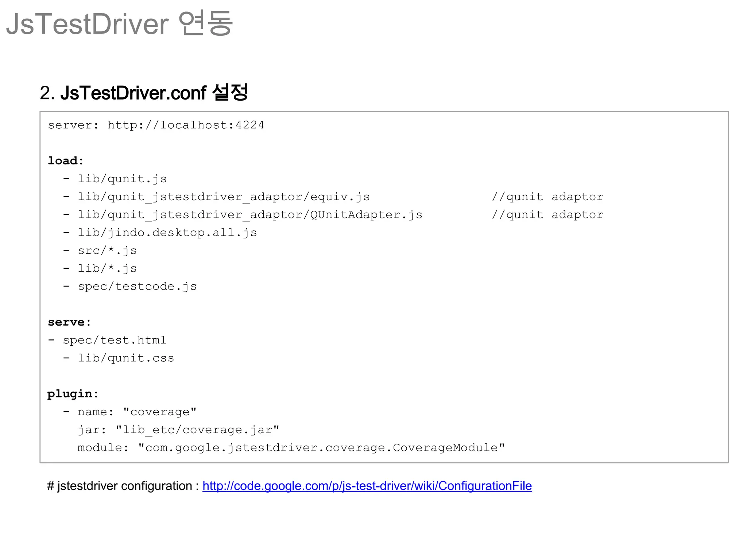Click the bold 'load:' keyword
The image size is (747, 560).
[x=66, y=161]
